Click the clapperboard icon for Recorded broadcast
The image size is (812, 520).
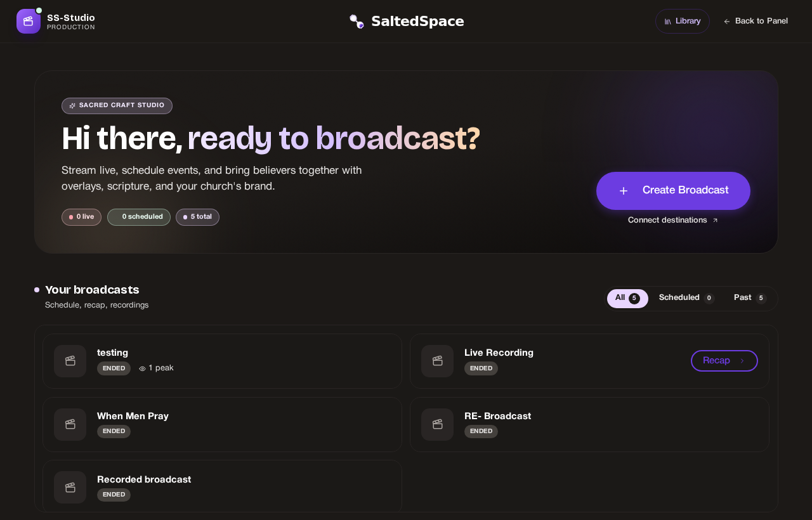point(70,488)
